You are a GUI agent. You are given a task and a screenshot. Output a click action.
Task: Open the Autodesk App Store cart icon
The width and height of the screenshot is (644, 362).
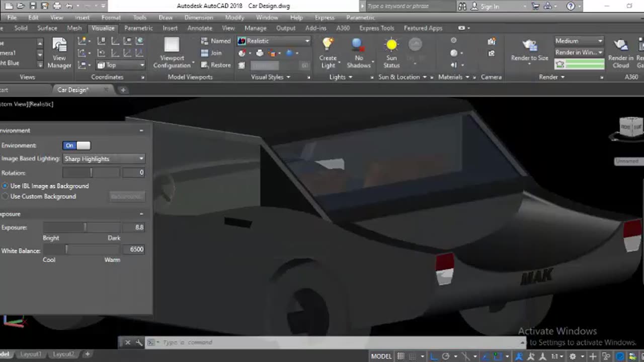point(535,6)
